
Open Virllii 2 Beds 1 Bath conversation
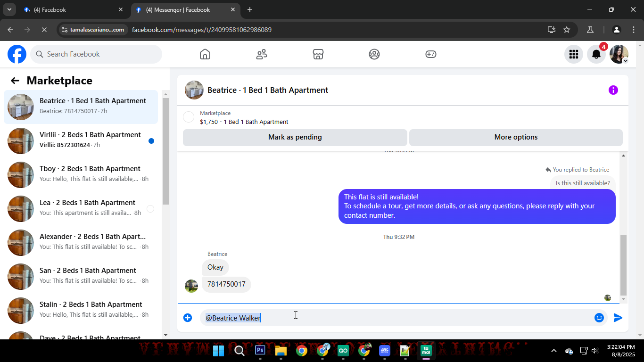[81, 141]
